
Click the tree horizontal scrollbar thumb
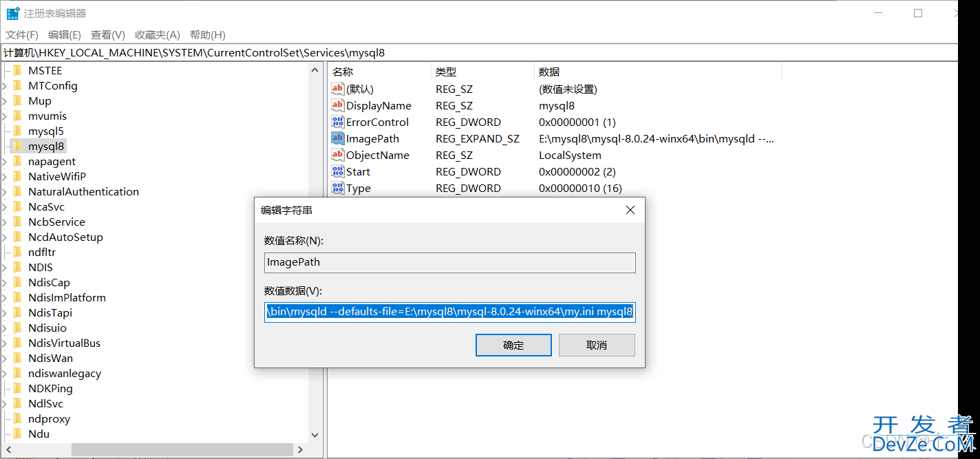(181, 449)
